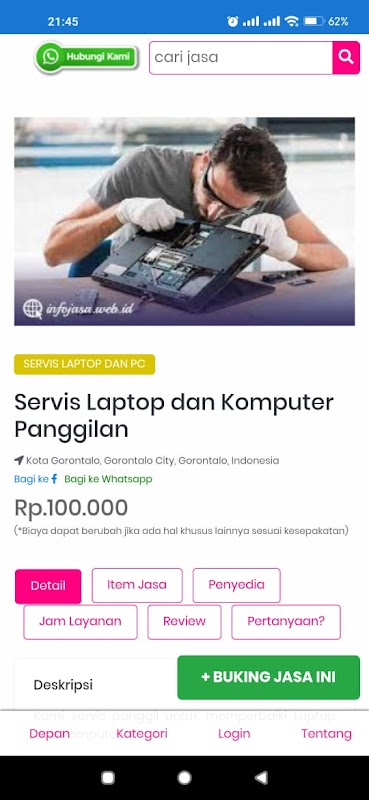Open the Penyedia tab

point(236,585)
